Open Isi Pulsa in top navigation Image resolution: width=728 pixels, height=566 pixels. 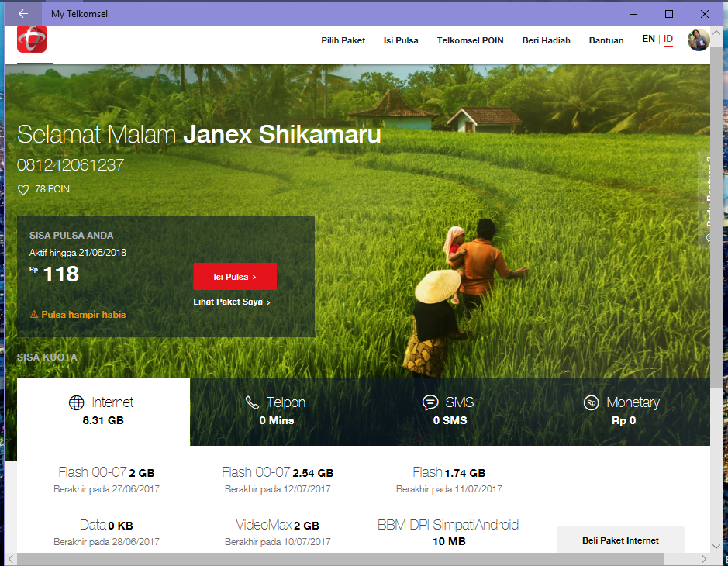click(401, 40)
